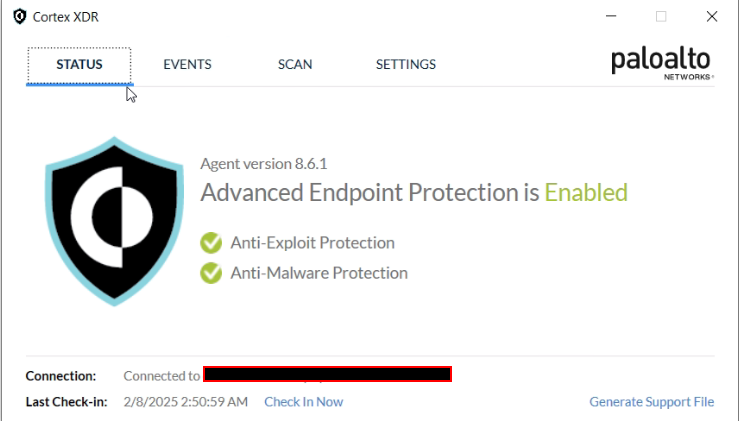Click the redacted connection server field

tap(328, 374)
